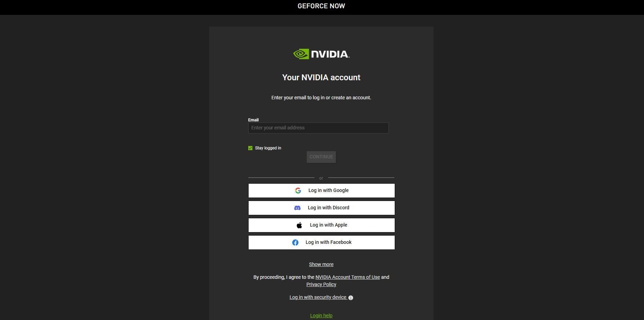Viewport: 644px width, 320px height.
Task: Select Log in with Apple
Action: click(321, 225)
